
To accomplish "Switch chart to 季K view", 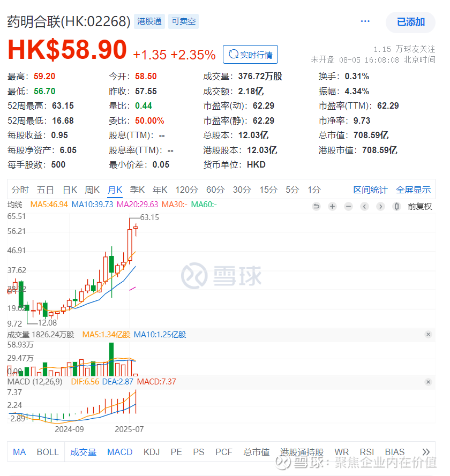I will 137,190.
